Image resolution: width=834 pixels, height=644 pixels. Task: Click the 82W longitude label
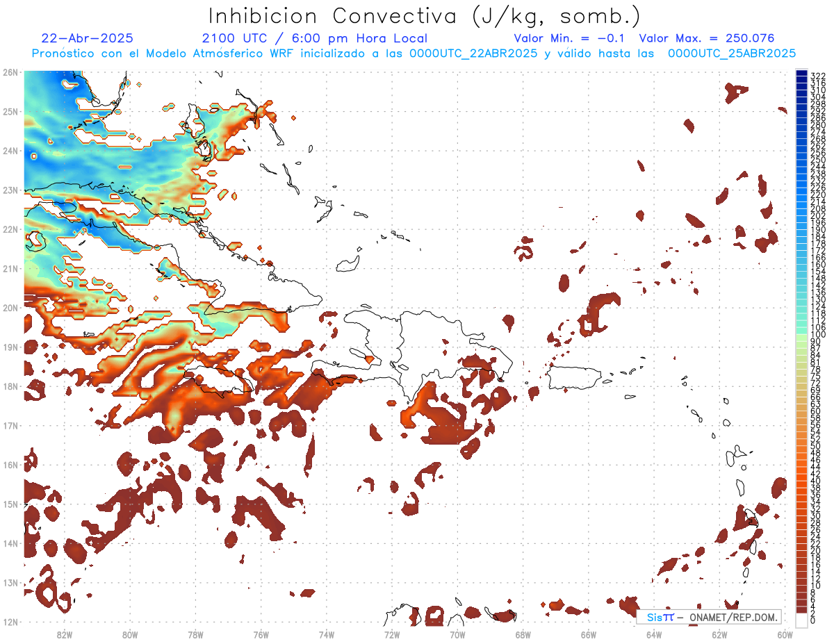(x=65, y=634)
